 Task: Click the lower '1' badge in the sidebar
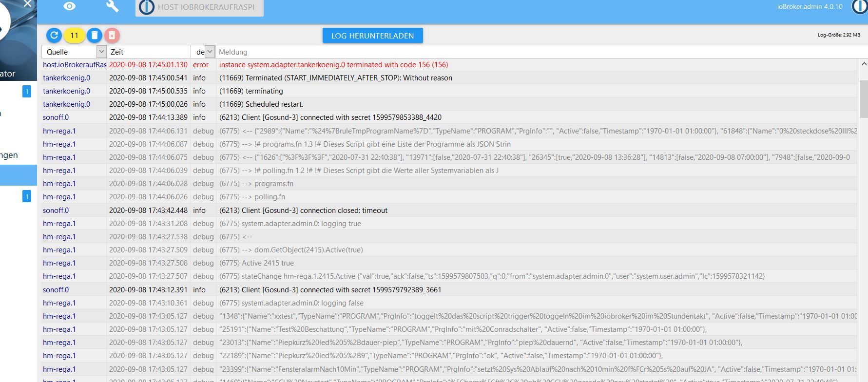pyautogui.click(x=27, y=196)
